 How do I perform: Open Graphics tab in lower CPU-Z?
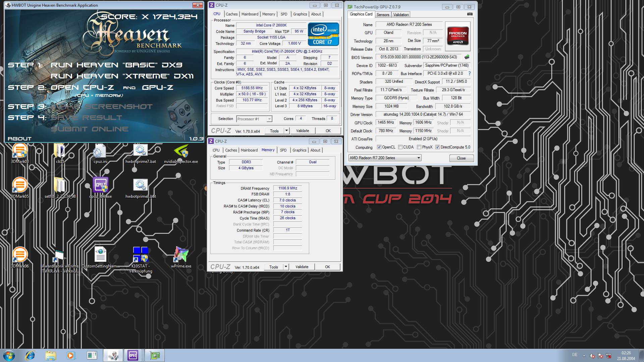pos(299,150)
